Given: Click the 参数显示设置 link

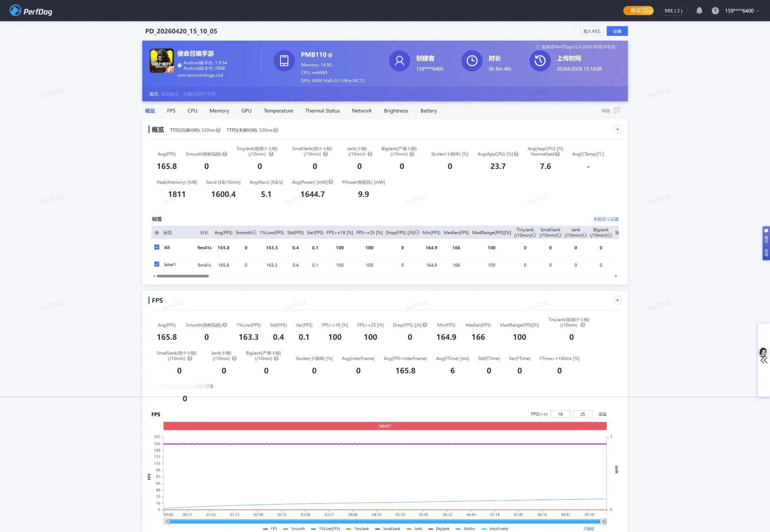Looking at the screenshot, I should pyautogui.click(x=606, y=219).
